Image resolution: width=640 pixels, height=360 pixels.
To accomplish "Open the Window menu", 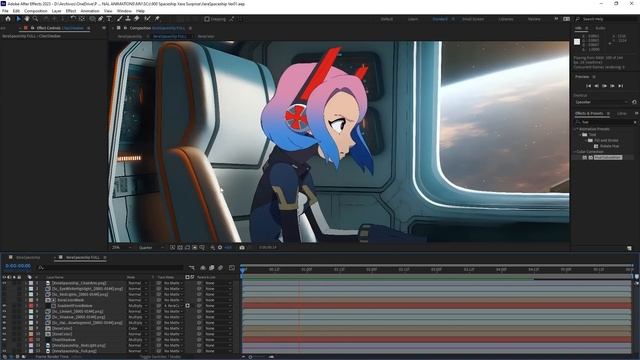I will click(x=124, y=11).
